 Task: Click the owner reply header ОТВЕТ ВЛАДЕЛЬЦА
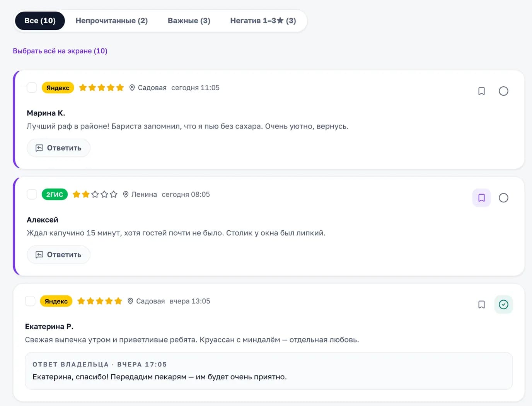100,364
